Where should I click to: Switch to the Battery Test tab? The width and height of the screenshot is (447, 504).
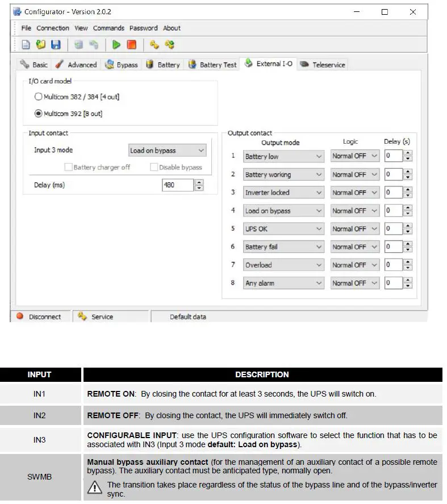tap(212, 65)
